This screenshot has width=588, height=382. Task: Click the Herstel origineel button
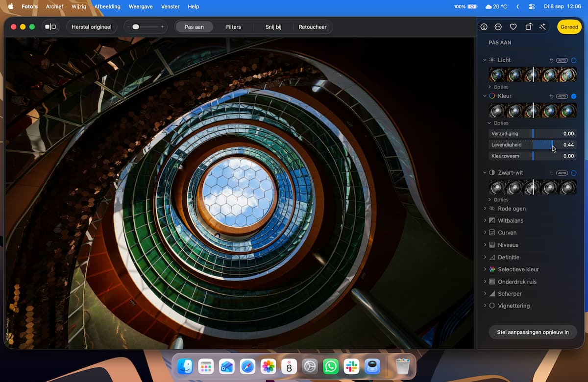[x=92, y=27]
